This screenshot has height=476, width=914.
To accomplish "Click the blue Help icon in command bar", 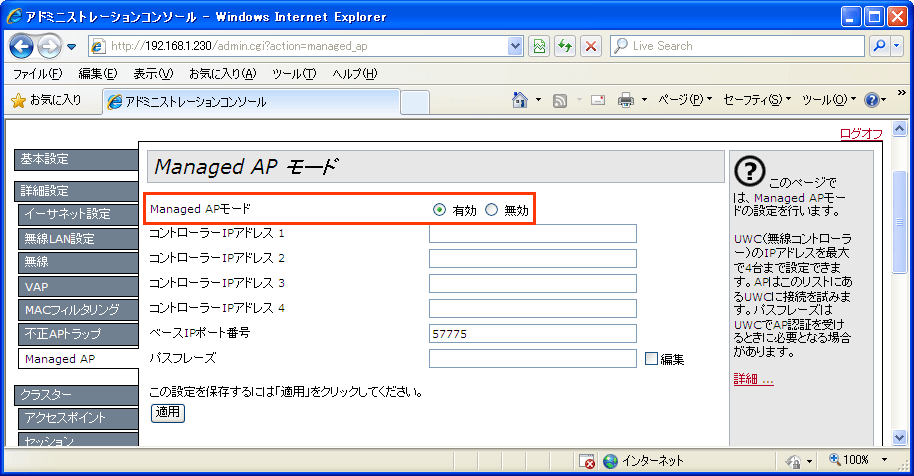I will coord(871,100).
